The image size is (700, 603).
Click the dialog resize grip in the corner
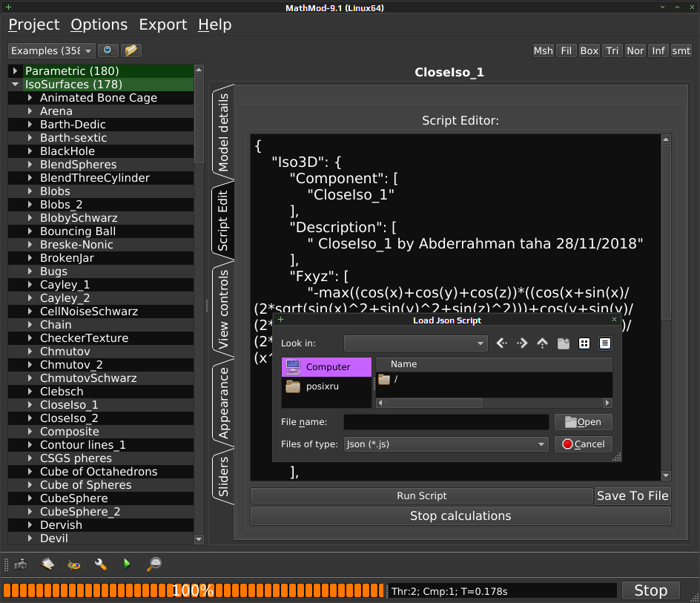click(x=617, y=457)
